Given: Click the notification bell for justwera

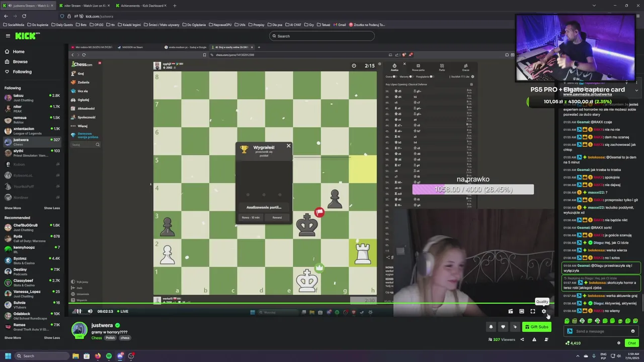Looking at the screenshot, I should click(x=491, y=327).
